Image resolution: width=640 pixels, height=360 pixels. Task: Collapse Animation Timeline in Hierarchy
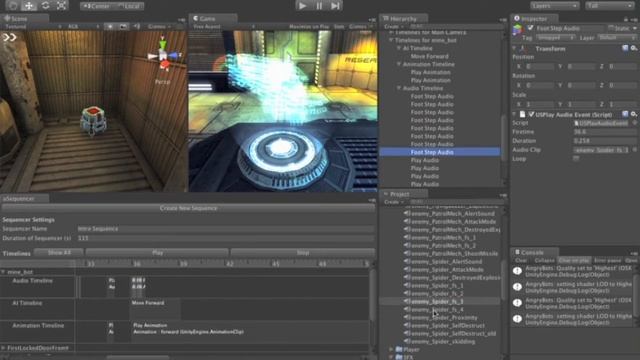(x=399, y=64)
